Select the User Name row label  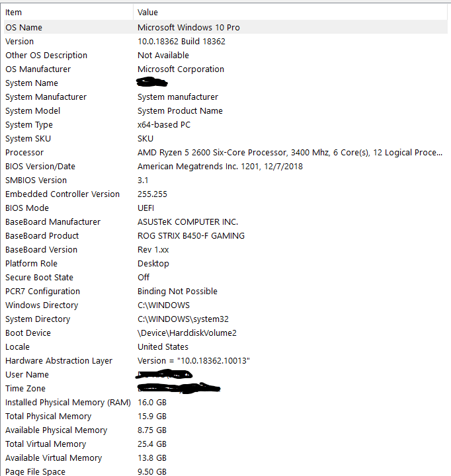point(27,375)
